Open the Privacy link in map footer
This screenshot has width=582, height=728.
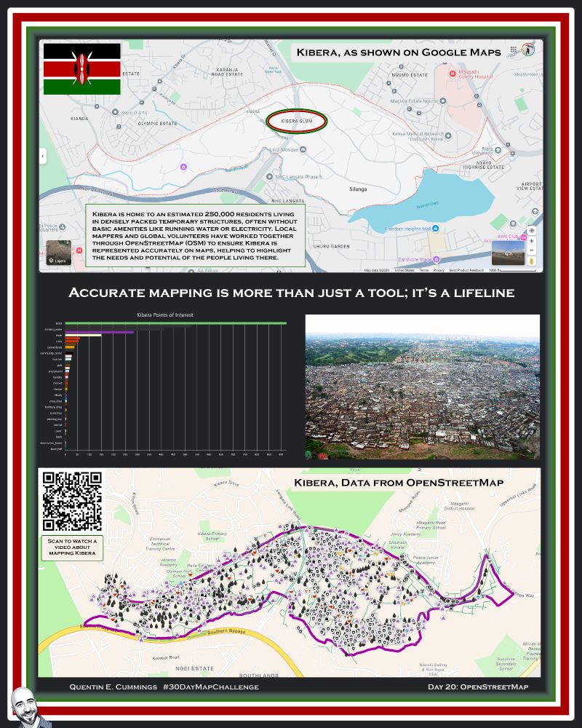coord(439,270)
